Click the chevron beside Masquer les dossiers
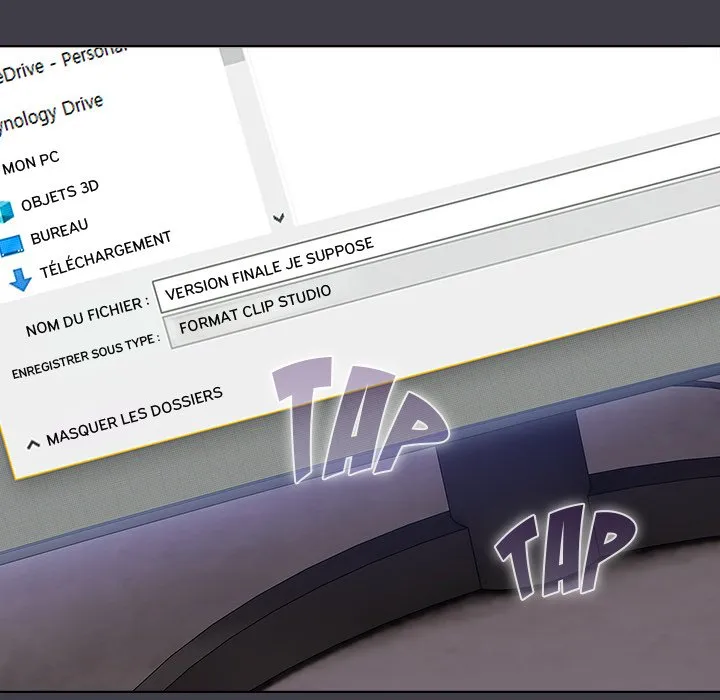 34,443
